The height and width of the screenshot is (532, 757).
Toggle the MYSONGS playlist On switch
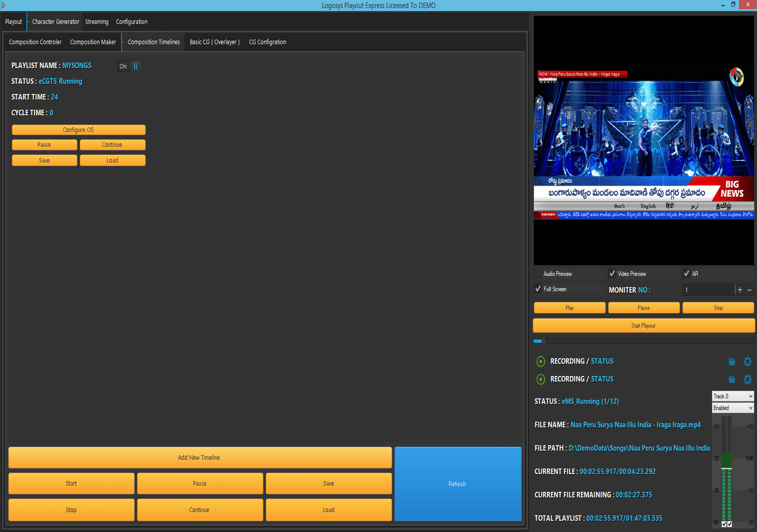click(x=130, y=66)
